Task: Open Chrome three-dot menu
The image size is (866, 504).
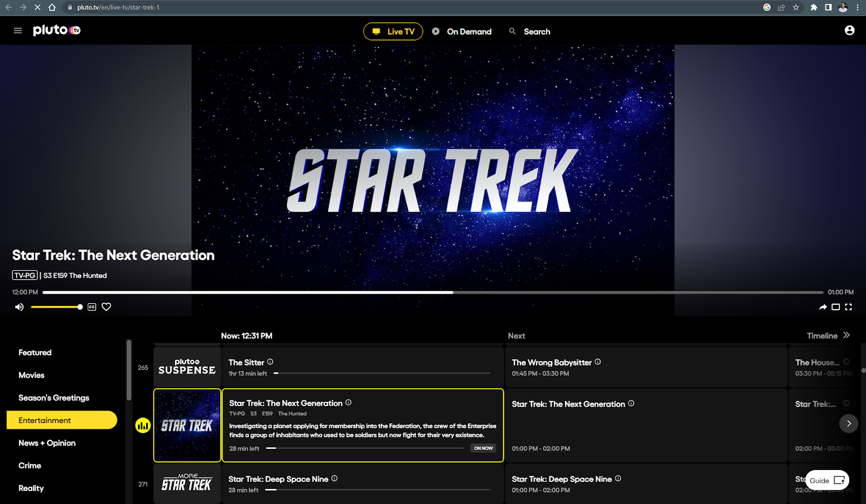Action: (857, 7)
